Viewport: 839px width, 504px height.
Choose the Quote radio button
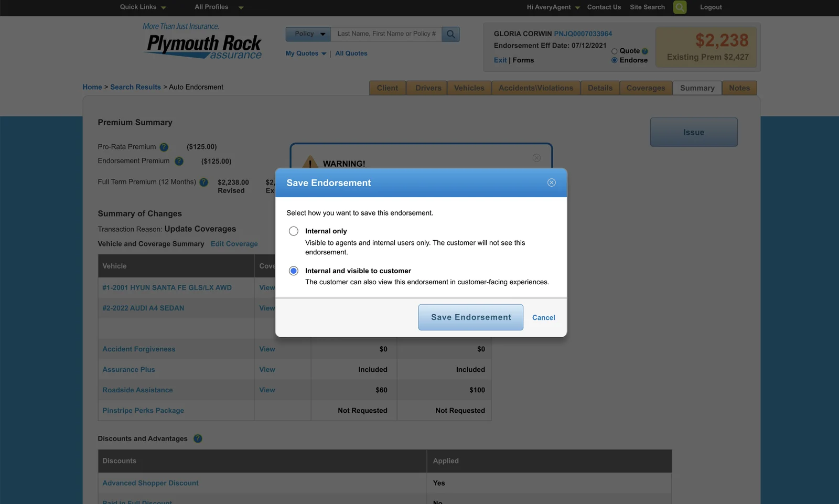[x=615, y=51]
